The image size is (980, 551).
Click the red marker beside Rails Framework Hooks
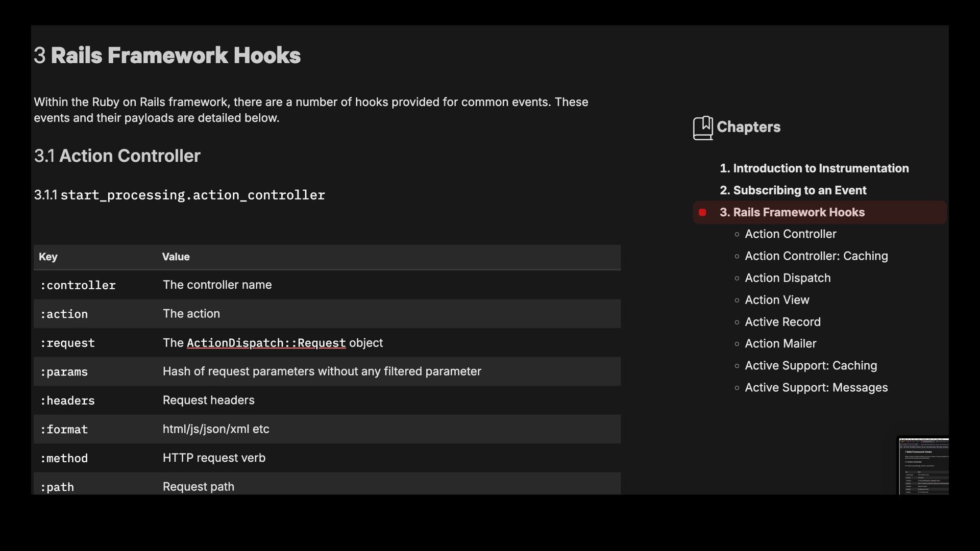pos(702,212)
